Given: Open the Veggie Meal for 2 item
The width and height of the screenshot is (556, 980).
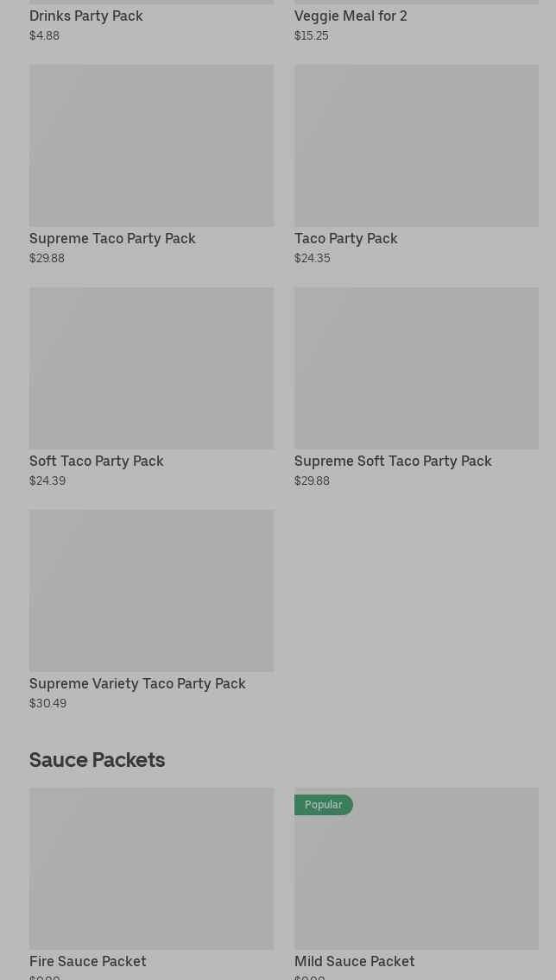Looking at the screenshot, I should pos(351,16).
